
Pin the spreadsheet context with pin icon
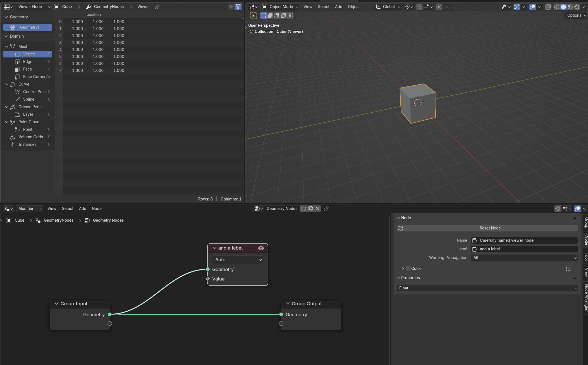[x=157, y=7]
